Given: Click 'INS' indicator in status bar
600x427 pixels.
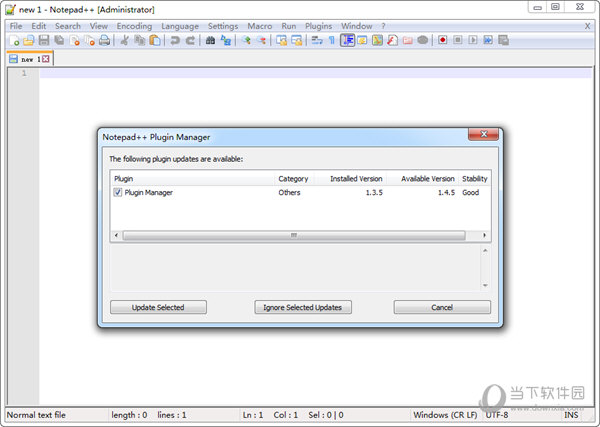Looking at the screenshot, I should pos(571,415).
